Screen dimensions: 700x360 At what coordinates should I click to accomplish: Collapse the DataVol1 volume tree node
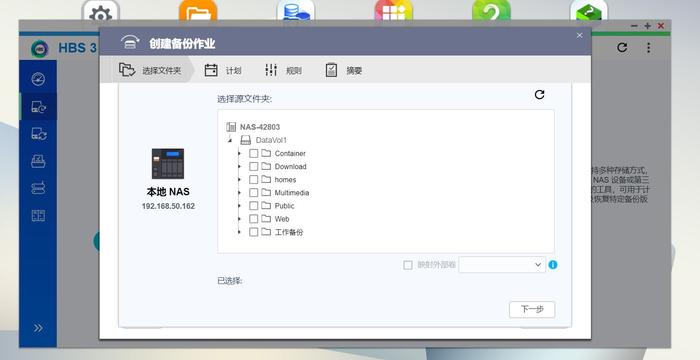(x=230, y=140)
